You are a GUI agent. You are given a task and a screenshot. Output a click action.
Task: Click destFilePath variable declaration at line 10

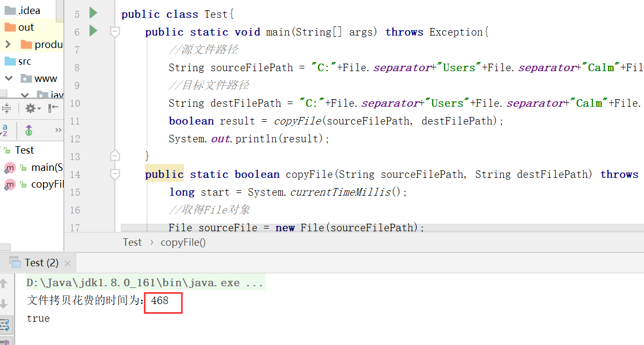click(x=246, y=103)
